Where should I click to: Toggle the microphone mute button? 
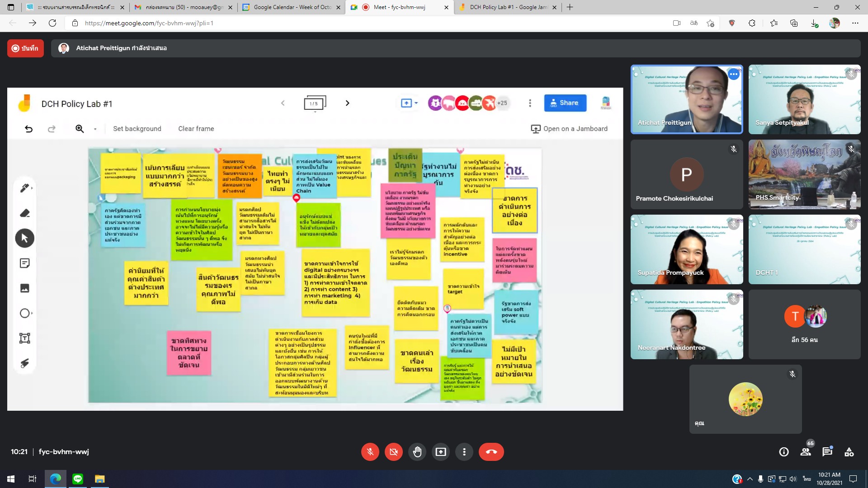pyautogui.click(x=370, y=452)
